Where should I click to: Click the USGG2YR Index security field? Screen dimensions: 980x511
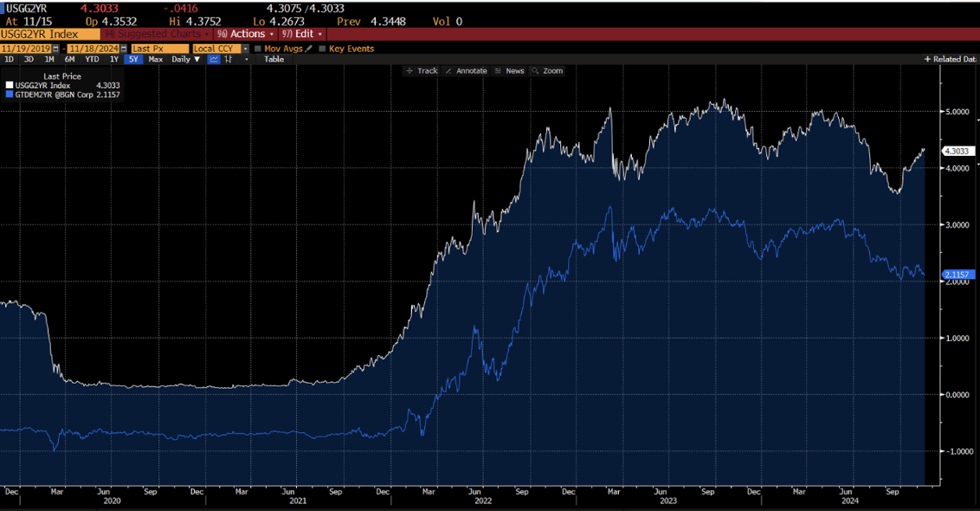click(x=50, y=35)
